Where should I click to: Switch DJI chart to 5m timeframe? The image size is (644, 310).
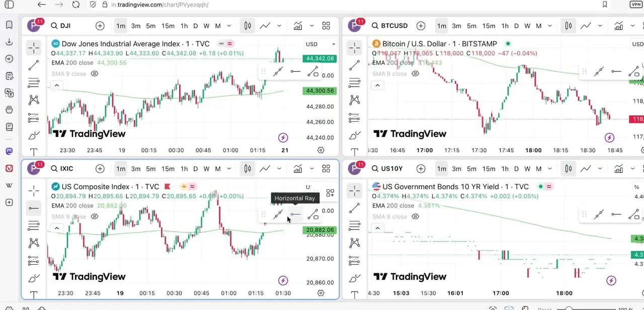[151, 26]
